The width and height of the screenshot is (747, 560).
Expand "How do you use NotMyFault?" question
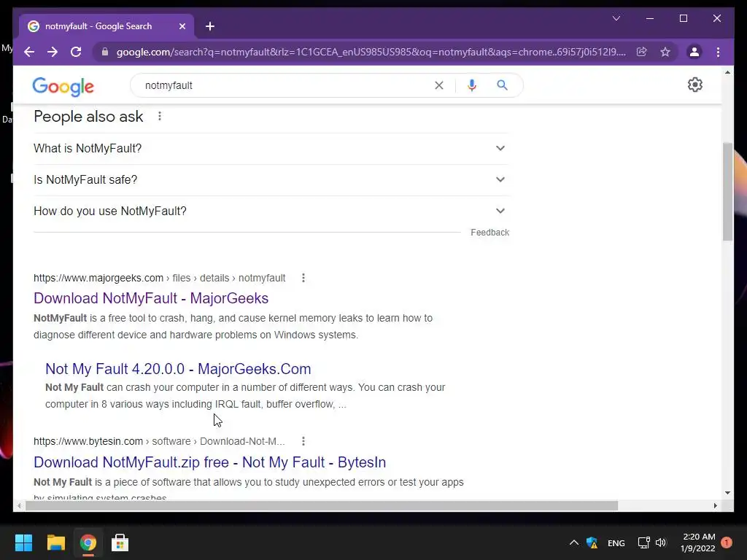(271, 211)
